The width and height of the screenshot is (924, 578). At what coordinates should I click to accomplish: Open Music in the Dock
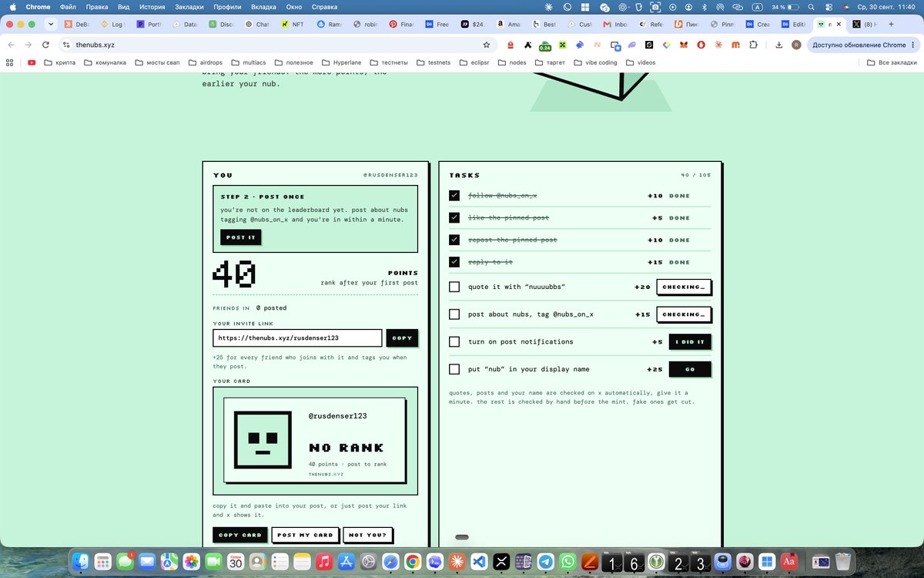pos(324,563)
